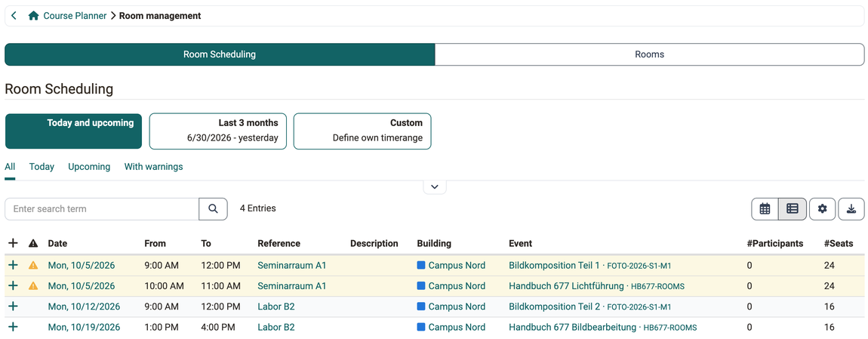Switch to the Room Scheduling tab
Viewport: 868px width, 339px height.
click(x=220, y=54)
